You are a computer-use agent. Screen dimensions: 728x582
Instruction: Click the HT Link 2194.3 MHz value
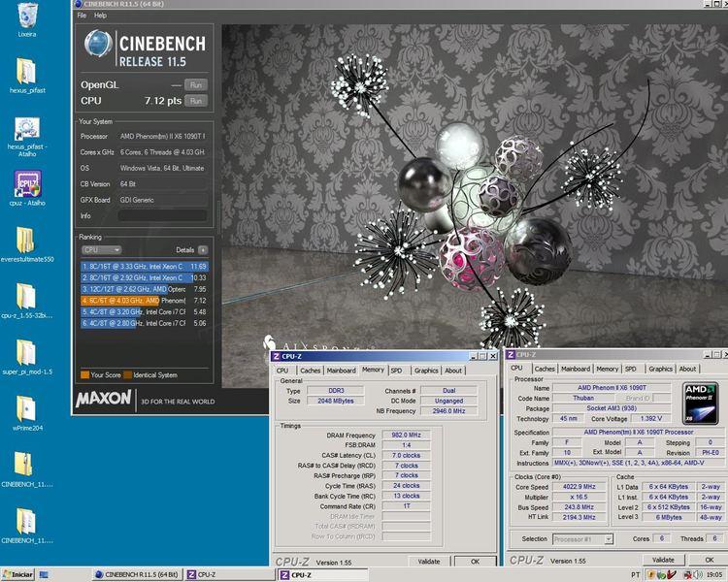(579, 517)
